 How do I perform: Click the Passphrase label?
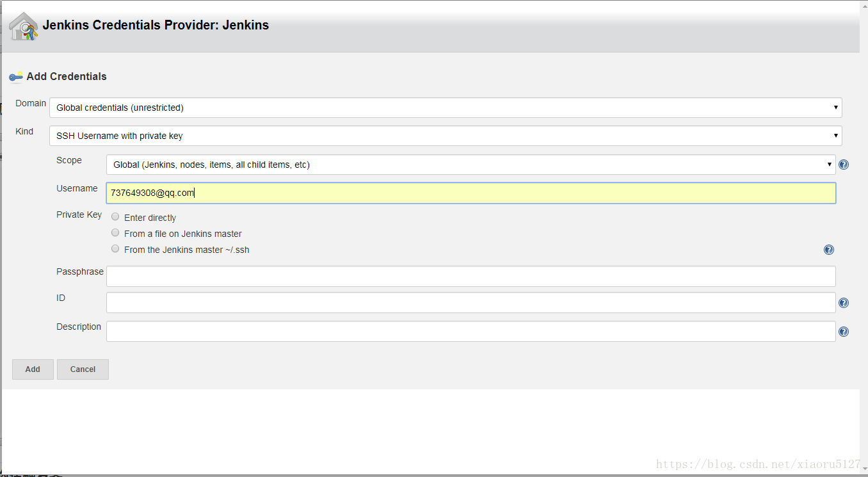(80, 271)
